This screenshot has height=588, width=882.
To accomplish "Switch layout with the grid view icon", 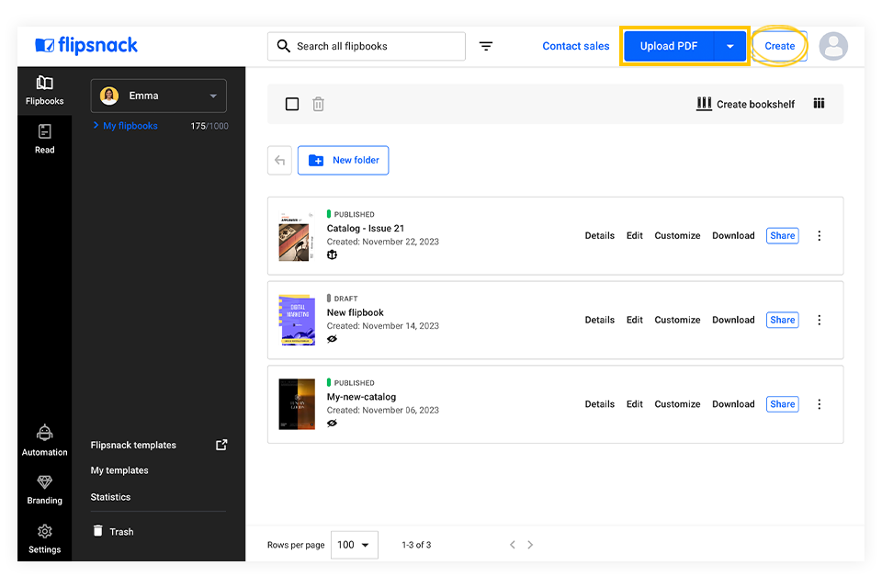I will pos(819,104).
